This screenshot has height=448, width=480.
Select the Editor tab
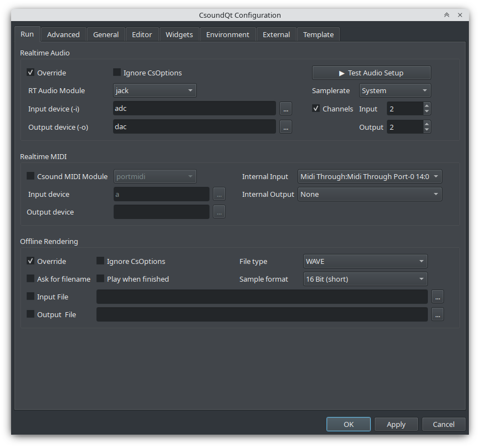[142, 34]
